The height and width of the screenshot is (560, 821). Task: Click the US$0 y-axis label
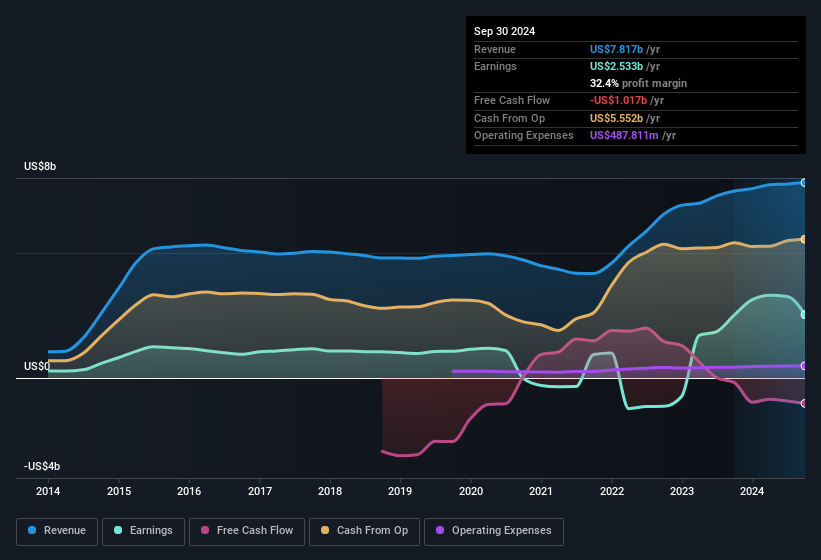pos(36,366)
